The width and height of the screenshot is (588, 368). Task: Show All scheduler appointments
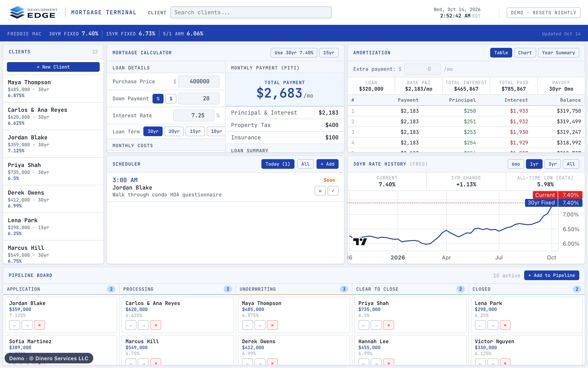[x=305, y=164]
